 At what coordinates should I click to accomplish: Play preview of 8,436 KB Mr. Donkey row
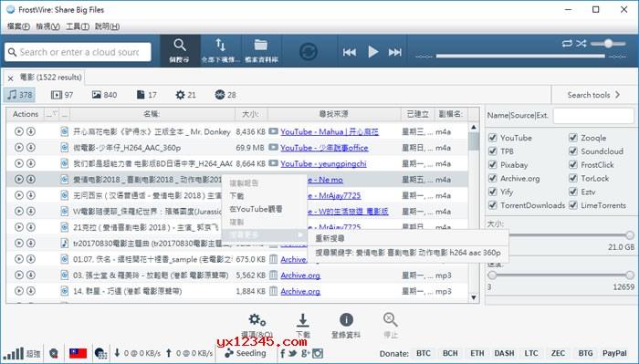(x=19, y=131)
